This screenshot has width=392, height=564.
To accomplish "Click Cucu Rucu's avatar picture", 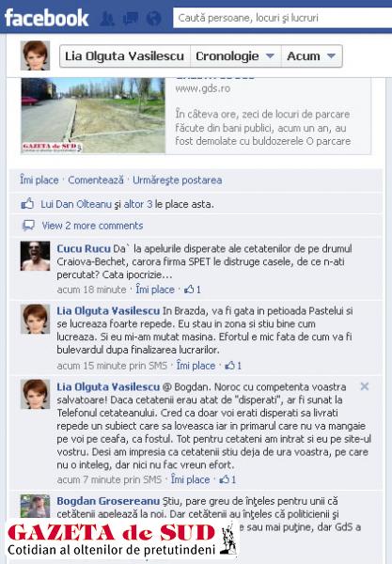I will click(x=35, y=256).
